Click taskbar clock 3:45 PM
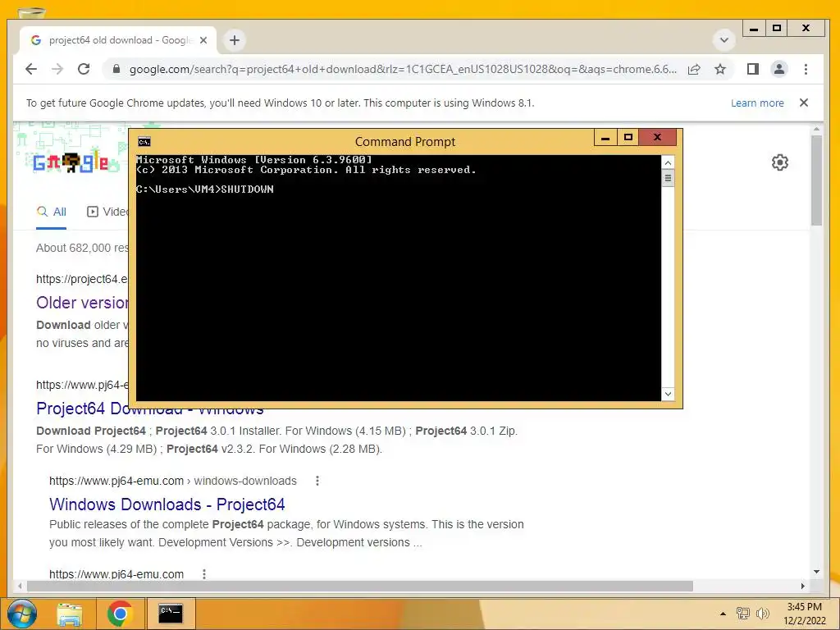The height and width of the screenshot is (630, 840). pos(804,607)
